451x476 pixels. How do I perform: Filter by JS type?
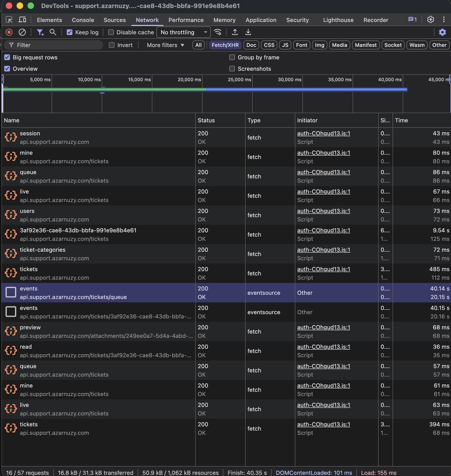pos(285,45)
